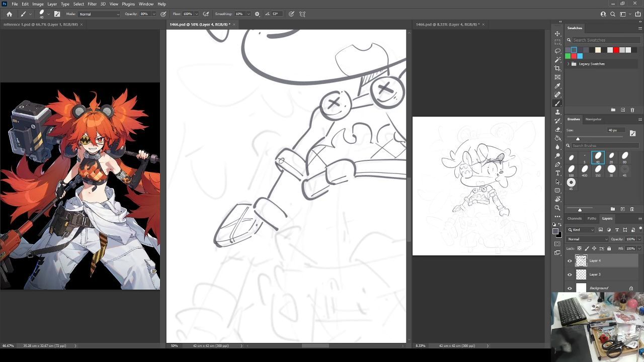644x362 pixels.
Task: Toggle pressure for size button
Action: (x=291, y=14)
